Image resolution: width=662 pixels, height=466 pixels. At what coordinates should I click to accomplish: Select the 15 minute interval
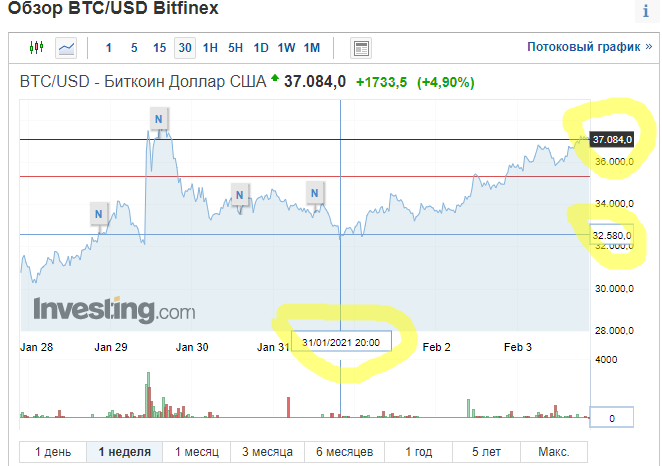coord(159,47)
